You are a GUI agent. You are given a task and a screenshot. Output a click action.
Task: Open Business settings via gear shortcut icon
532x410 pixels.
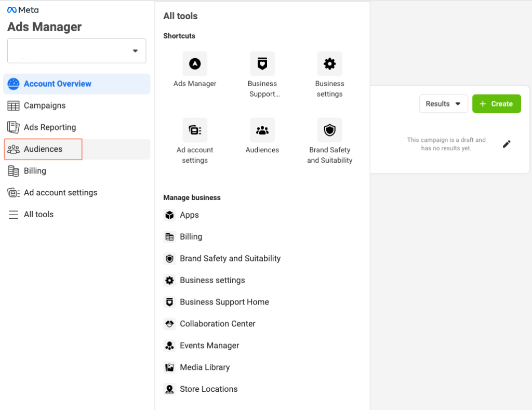330,63
